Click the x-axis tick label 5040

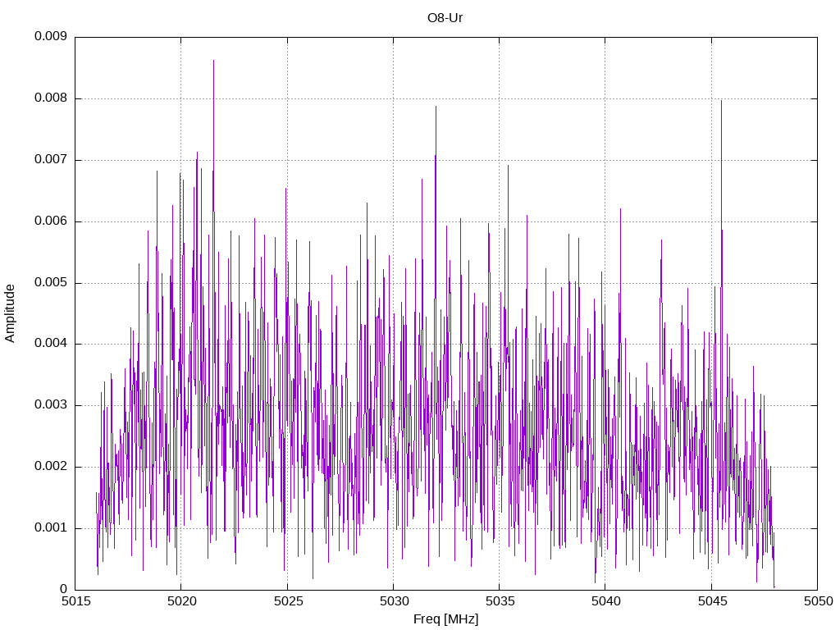click(606, 601)
